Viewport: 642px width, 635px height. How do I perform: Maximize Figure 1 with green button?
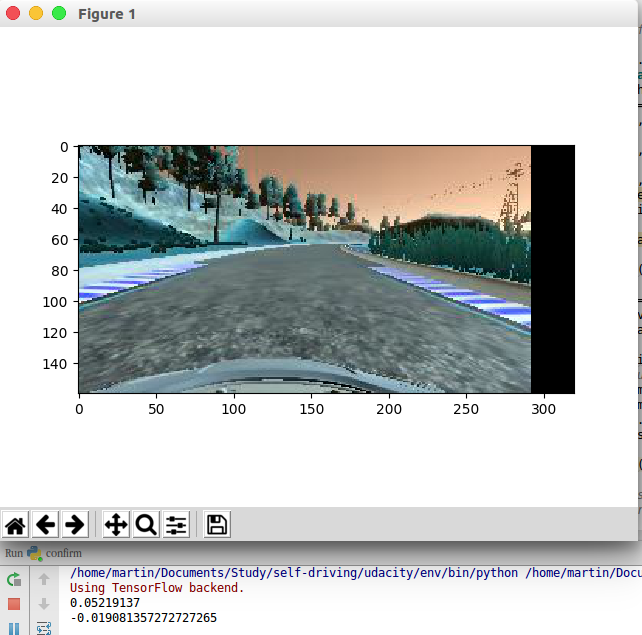click(59, 13)
